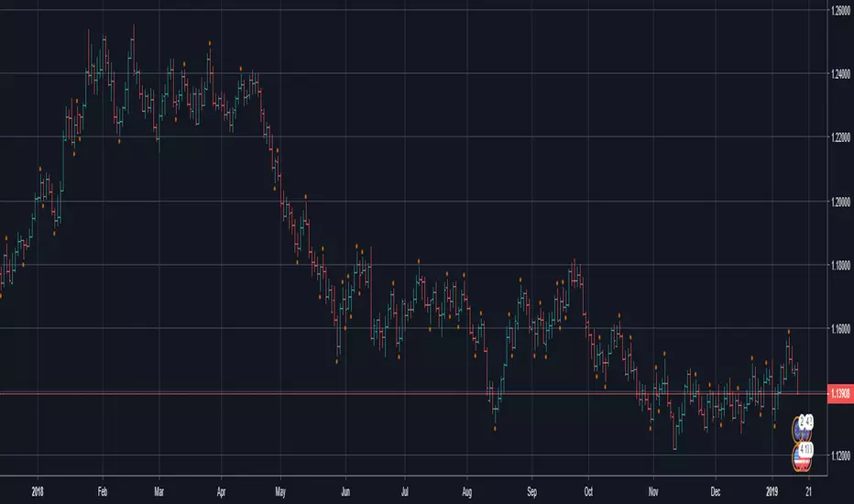Click the Sep label on time axis

[x=532, y=491]
